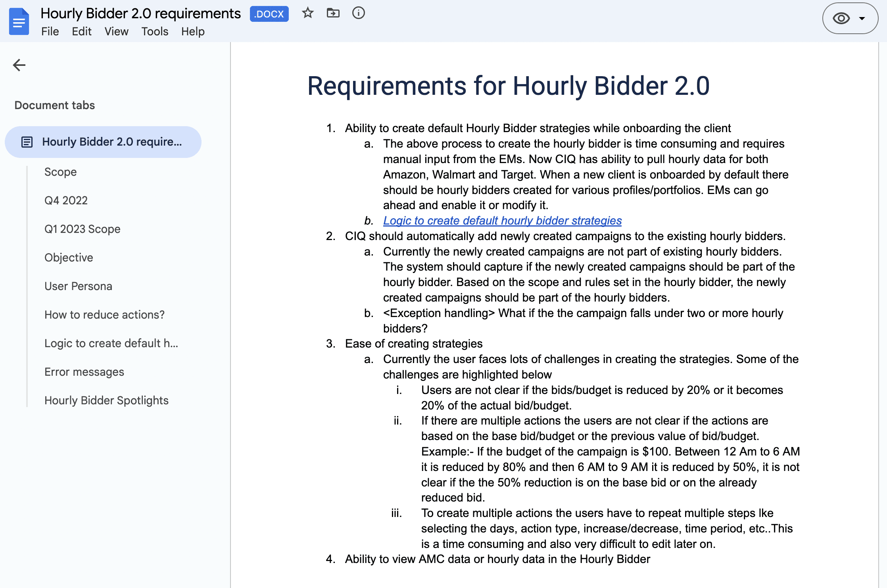Click the eye viewing mode icon

tap(841, 18)
